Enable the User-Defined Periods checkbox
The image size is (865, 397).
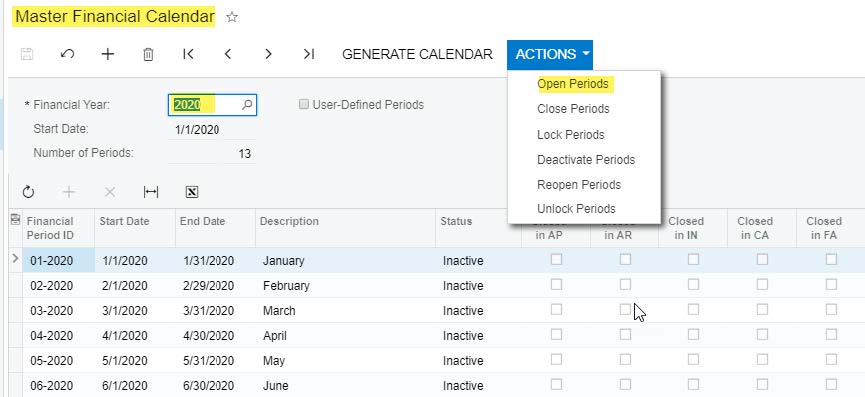pos(303,104)
